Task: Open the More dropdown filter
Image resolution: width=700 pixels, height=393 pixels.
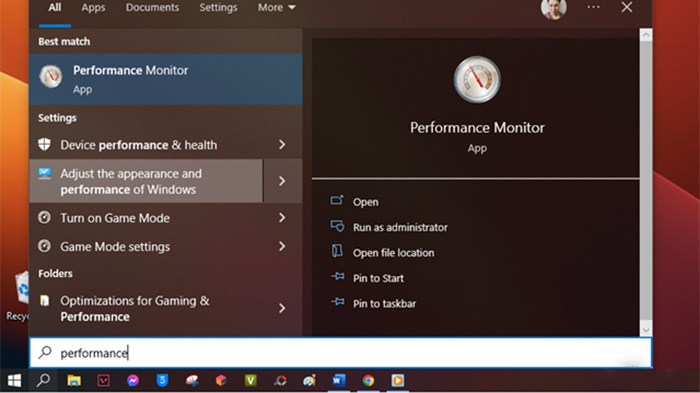Action: click(x=276, y=8)
